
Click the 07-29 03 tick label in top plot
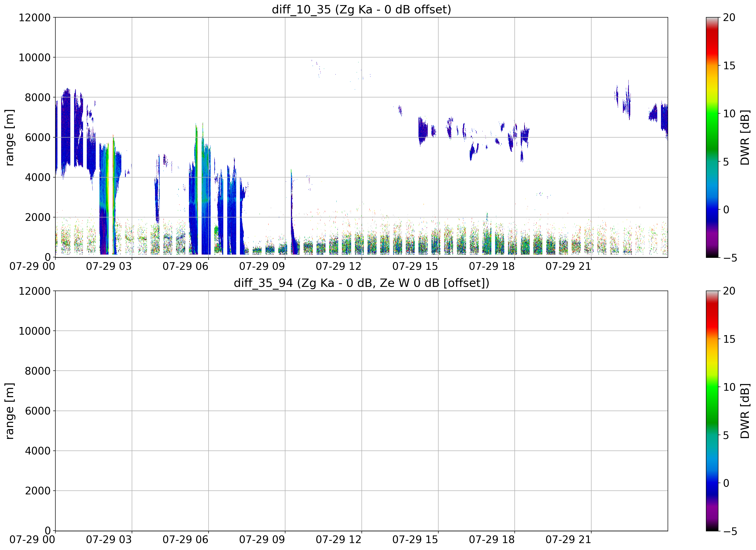click(109, 266)
